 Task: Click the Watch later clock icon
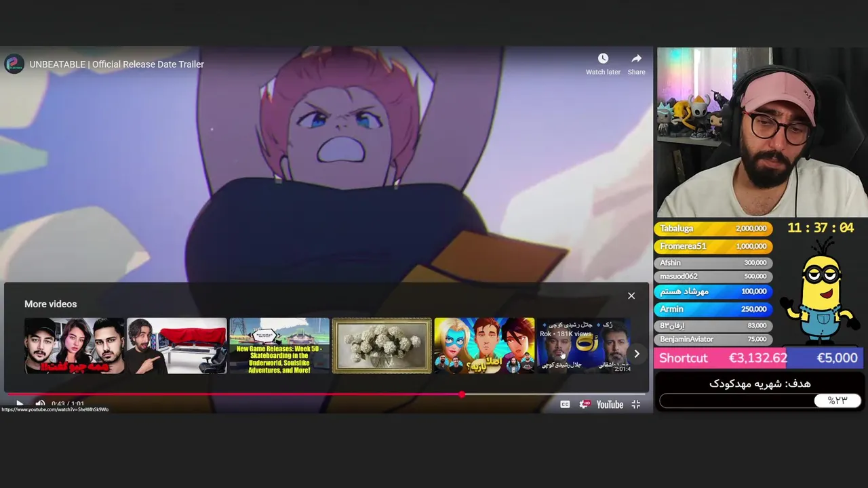[x=603, y=59]
